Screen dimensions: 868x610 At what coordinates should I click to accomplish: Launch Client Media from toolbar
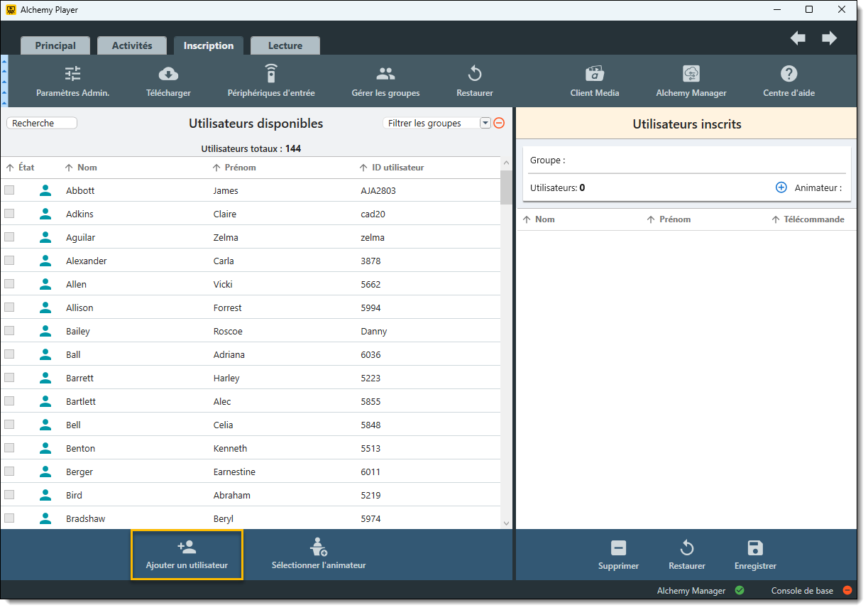594,74
